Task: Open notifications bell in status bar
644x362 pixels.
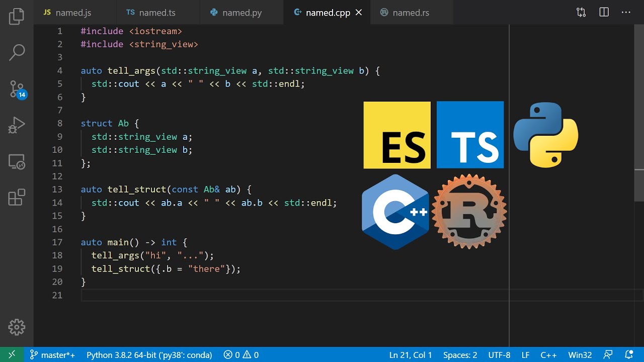Action: [628, 354]
